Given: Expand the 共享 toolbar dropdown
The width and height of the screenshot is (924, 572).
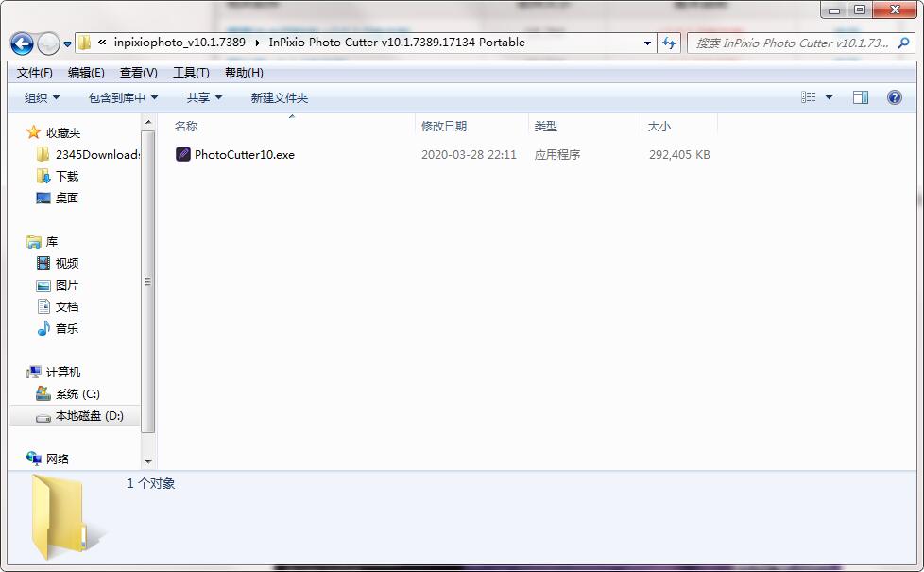Looking at the screenshot, I should [204, 98].
